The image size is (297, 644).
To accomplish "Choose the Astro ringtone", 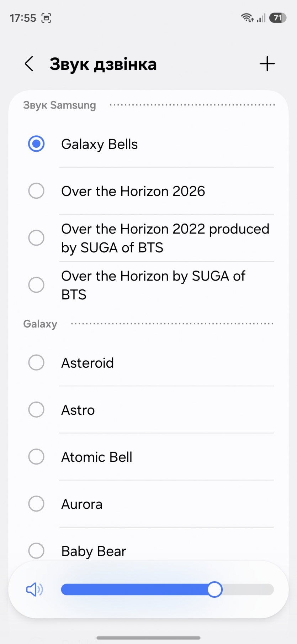I will point(36,409).
